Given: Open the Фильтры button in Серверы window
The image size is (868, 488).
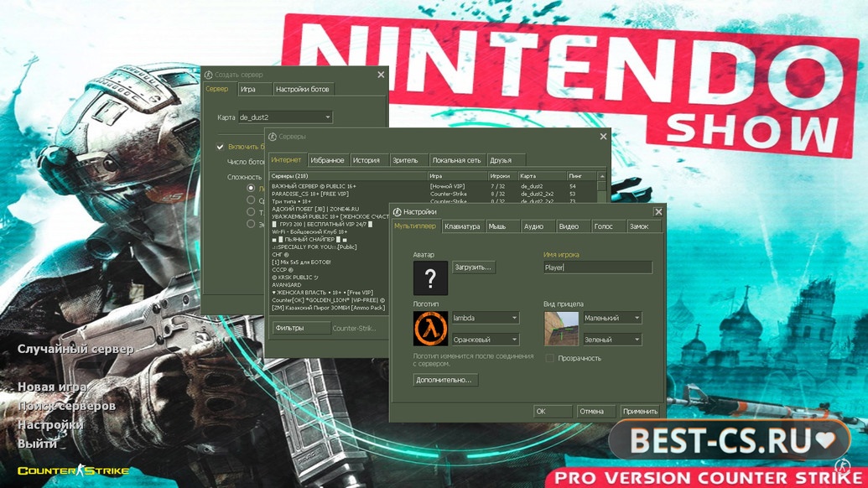Looking at the screenshot, I should click(301, 328).
